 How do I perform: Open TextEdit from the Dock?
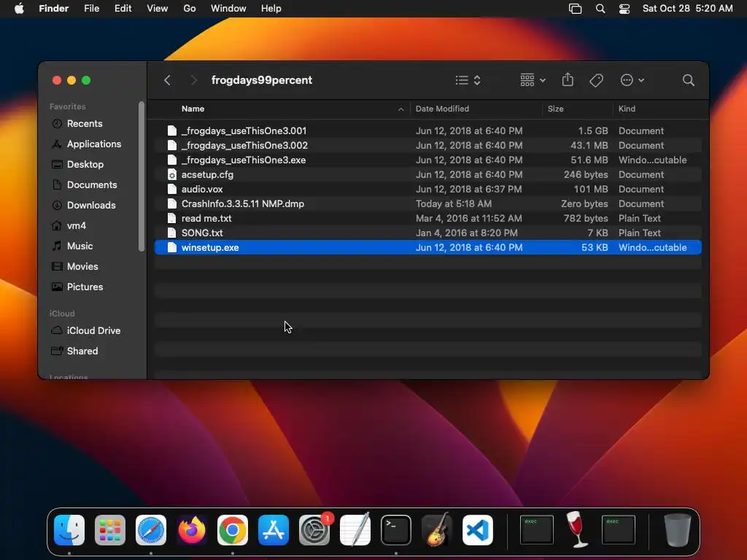(355, 530)
